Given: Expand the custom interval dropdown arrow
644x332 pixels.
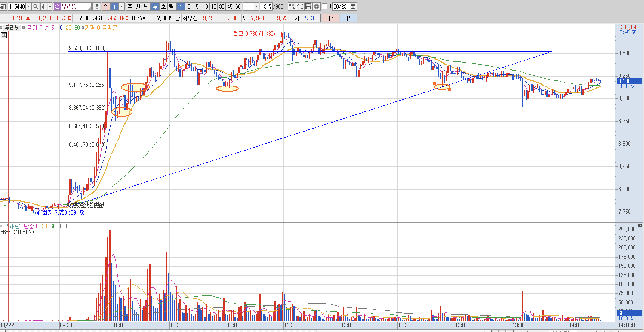Looking at the screenshot, I should (256, 6).
